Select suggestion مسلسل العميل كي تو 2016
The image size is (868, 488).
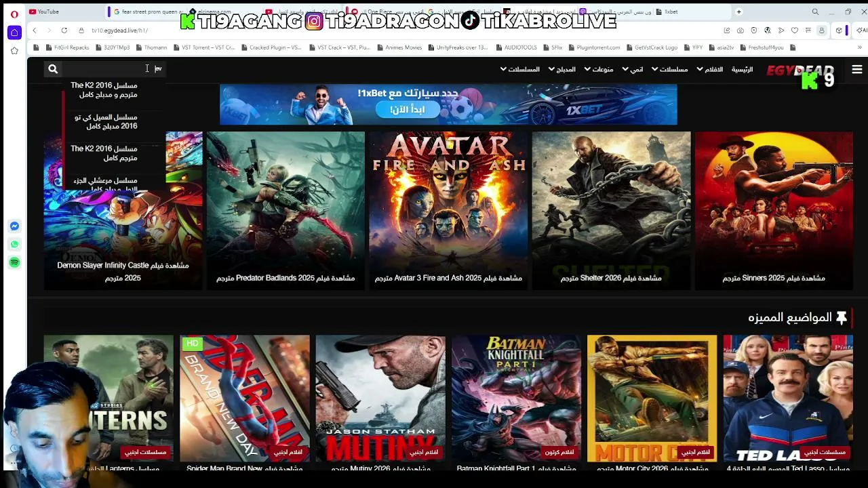[x=106, y=121]
